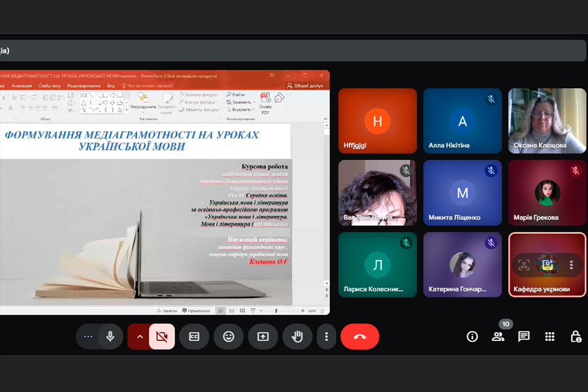This screenshot has width=588, height=392.
Task: Click Найти in the editing group
Action: click(235, 95)
